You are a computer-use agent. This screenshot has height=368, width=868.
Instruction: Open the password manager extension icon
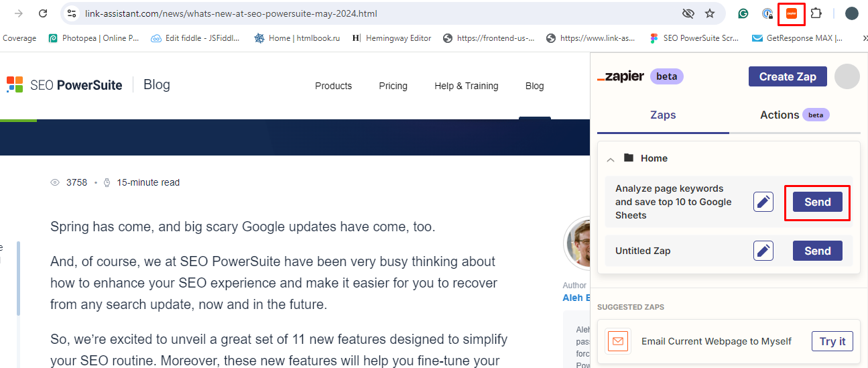tap(767, 13)
